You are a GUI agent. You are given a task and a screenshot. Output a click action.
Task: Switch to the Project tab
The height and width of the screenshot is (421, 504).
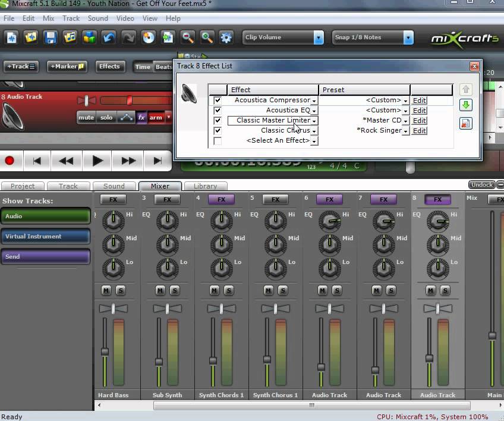(x=23, y=186)
